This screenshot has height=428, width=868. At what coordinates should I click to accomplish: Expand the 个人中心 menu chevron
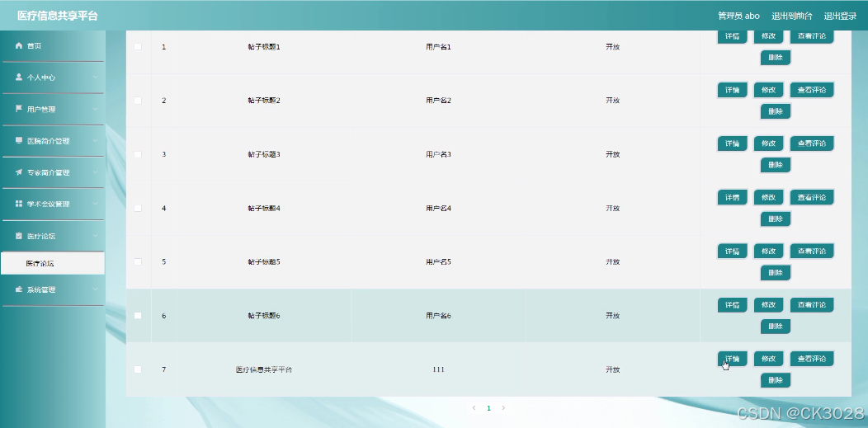[x=95, y=78]
